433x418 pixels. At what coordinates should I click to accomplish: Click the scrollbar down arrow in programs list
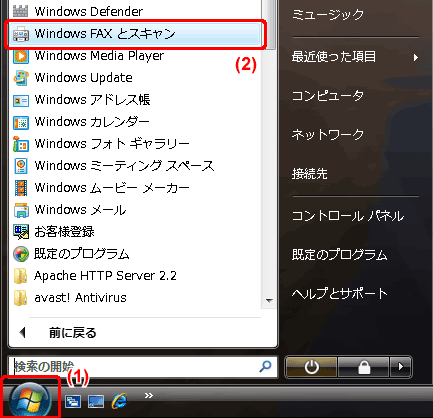coord(269,301)
